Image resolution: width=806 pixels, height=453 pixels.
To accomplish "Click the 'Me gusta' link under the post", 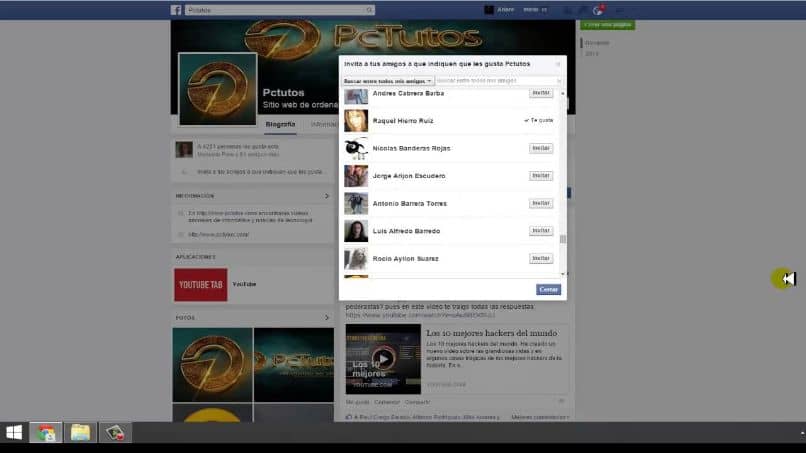I will click(x=357, y=402).
